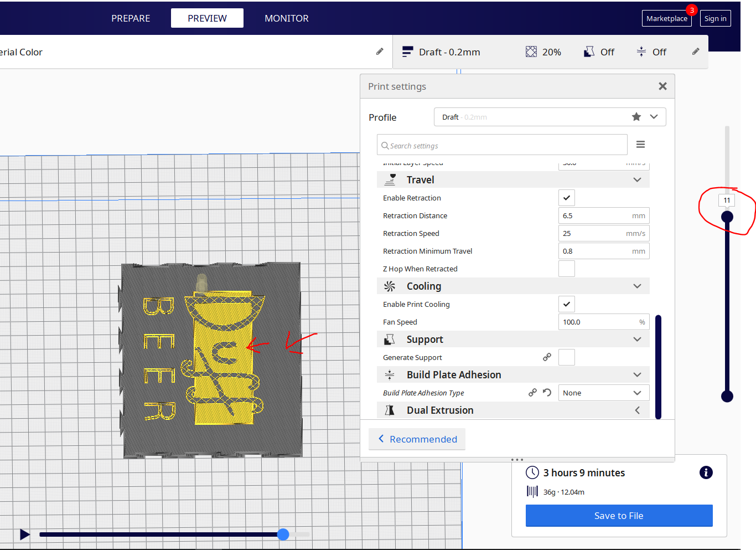Toggle Enable Retraction checkbox
Screen dimensions: 756x550
pyautogui.click(x=567, y=198)
